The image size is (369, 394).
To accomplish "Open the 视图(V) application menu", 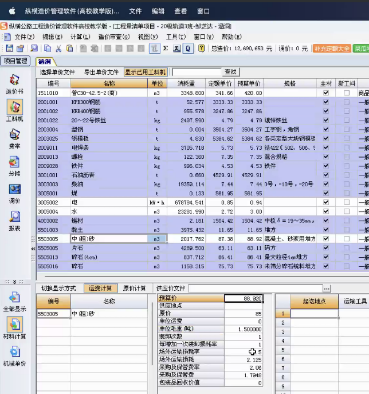I will coord(148,37).
